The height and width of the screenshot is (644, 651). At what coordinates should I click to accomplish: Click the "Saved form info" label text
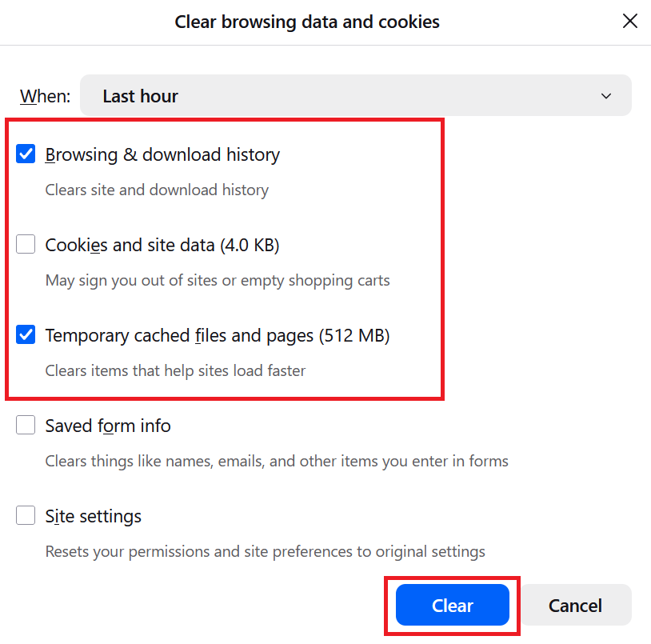(108, 426)
